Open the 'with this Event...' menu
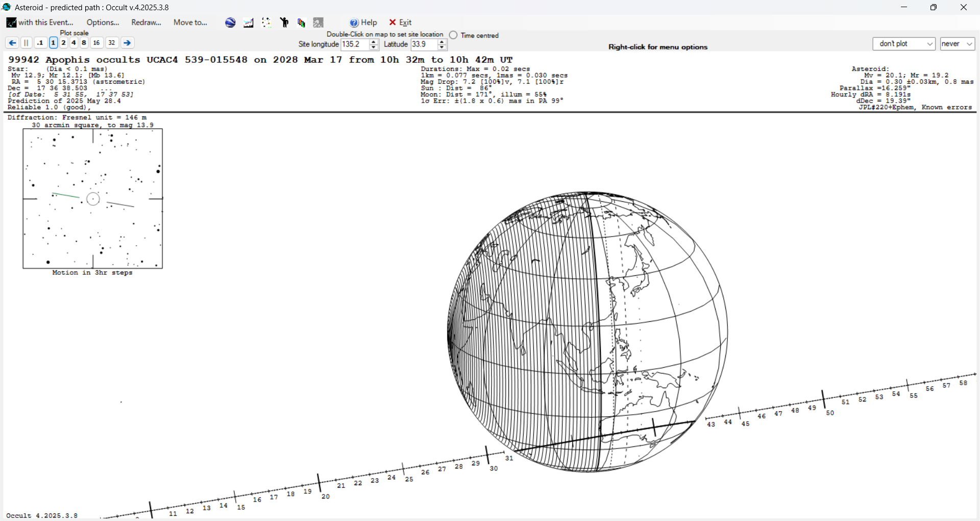This screenshot has width=980, height=521. 40,22
